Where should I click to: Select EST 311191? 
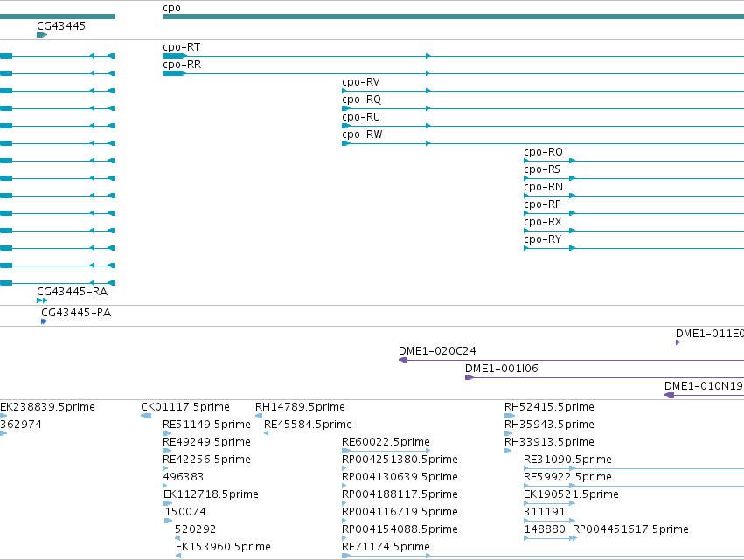tap(545, 513)
